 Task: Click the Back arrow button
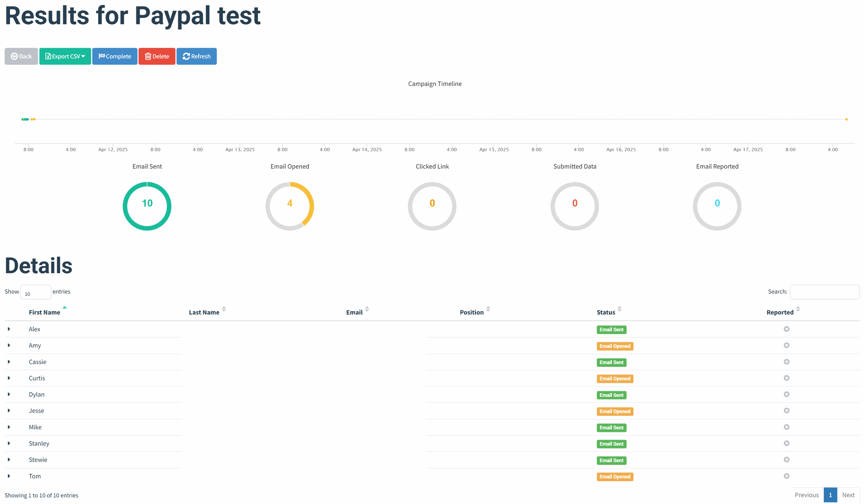click(x=21, y=56)
